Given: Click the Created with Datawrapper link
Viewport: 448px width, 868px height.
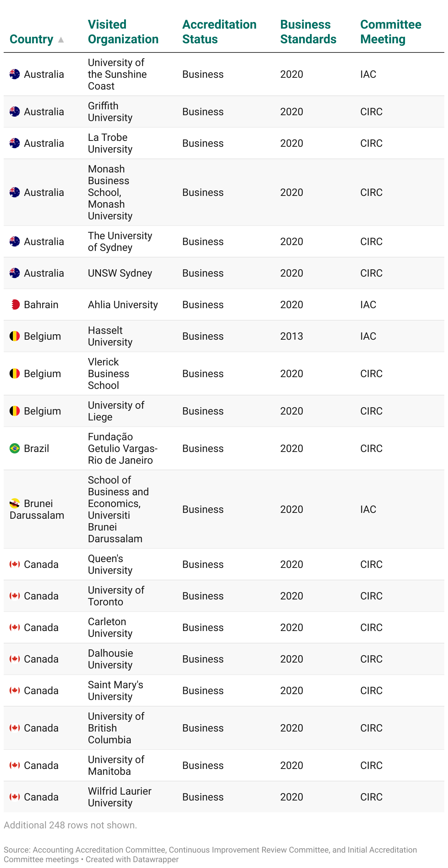Looking at the screenshot, I should pyautogui.click(x=132, y=860).
